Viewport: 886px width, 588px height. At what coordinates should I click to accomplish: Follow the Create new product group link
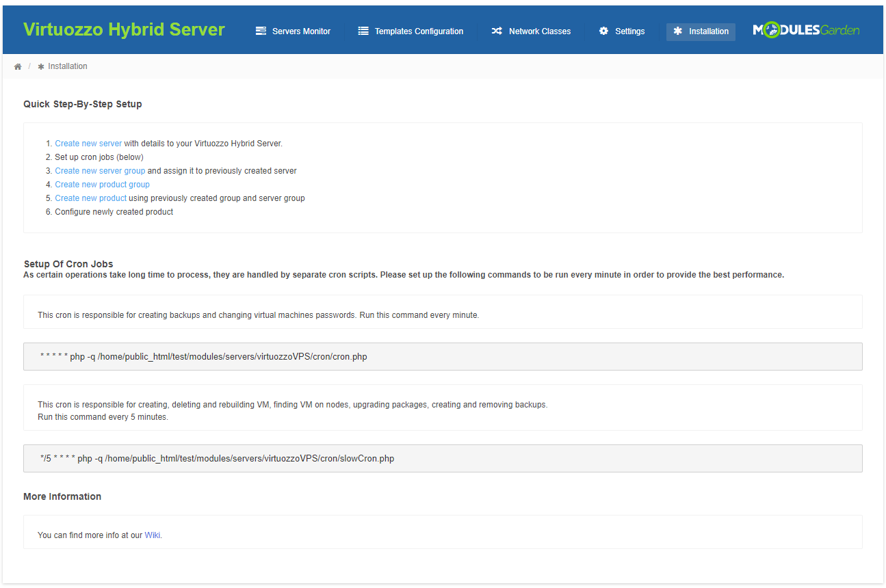coord(102,185)
